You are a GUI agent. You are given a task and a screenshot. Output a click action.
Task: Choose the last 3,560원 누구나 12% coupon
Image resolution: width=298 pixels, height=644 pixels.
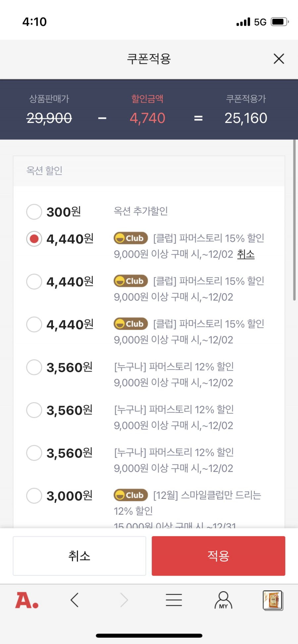(x=34, y=453)
